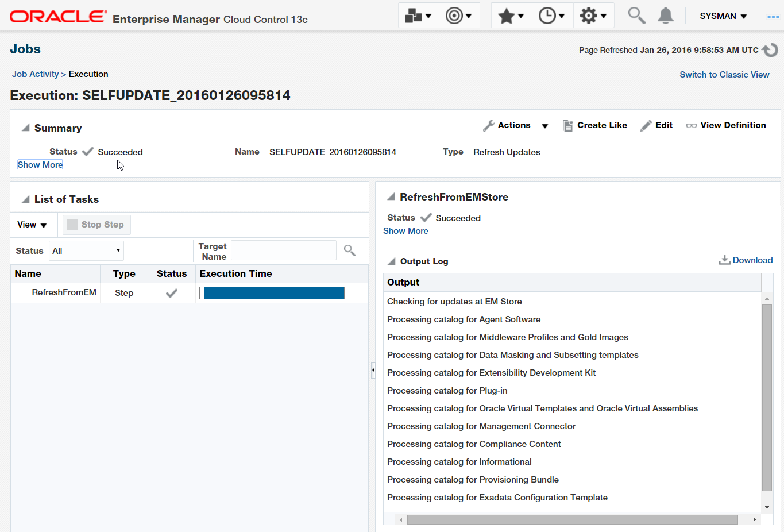Image resolution: width=784 pixels, height=532 pixels.
Task: Select 'Processing catalog for Agent Software' line
Action: [464, 319]
